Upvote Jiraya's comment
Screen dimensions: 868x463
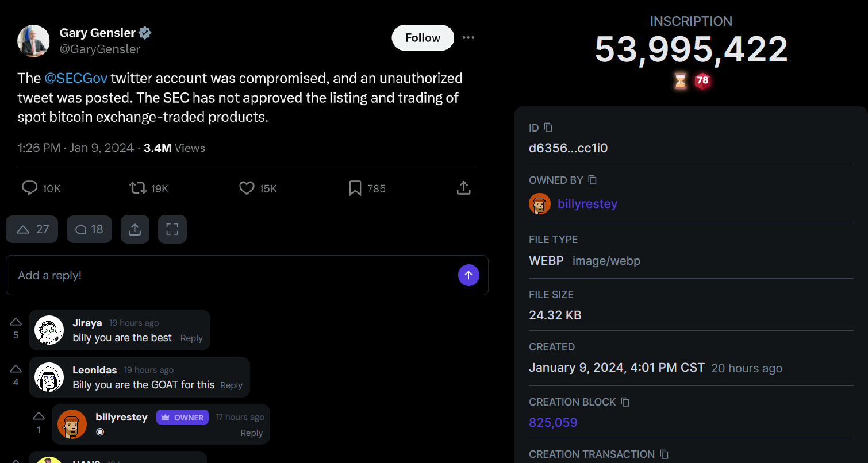pos(16,322)
